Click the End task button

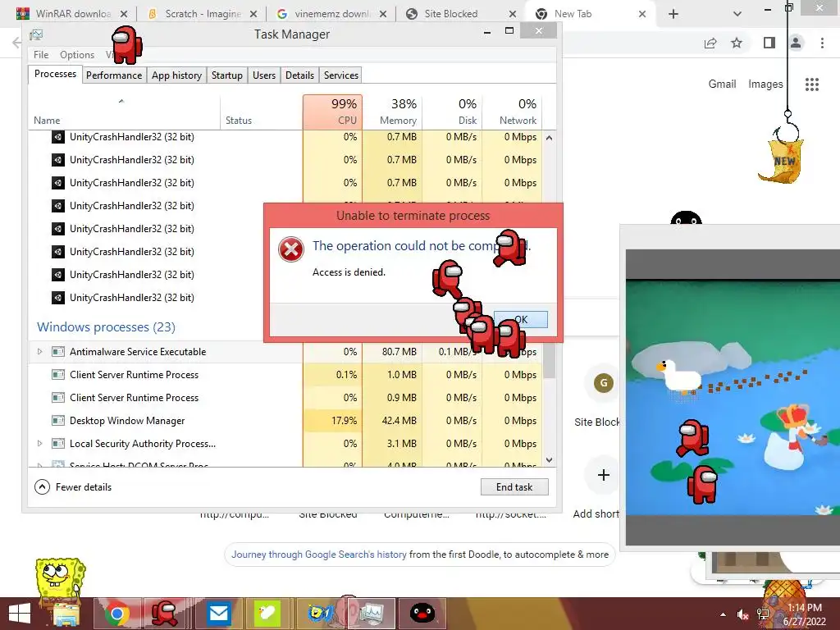(x=514, y=487)
